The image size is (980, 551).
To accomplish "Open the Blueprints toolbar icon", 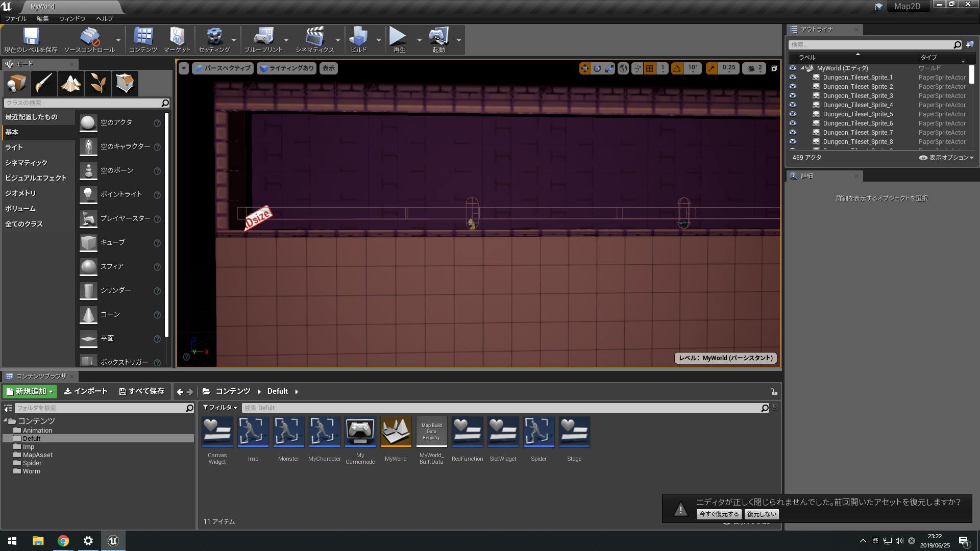I will [263, 37].
